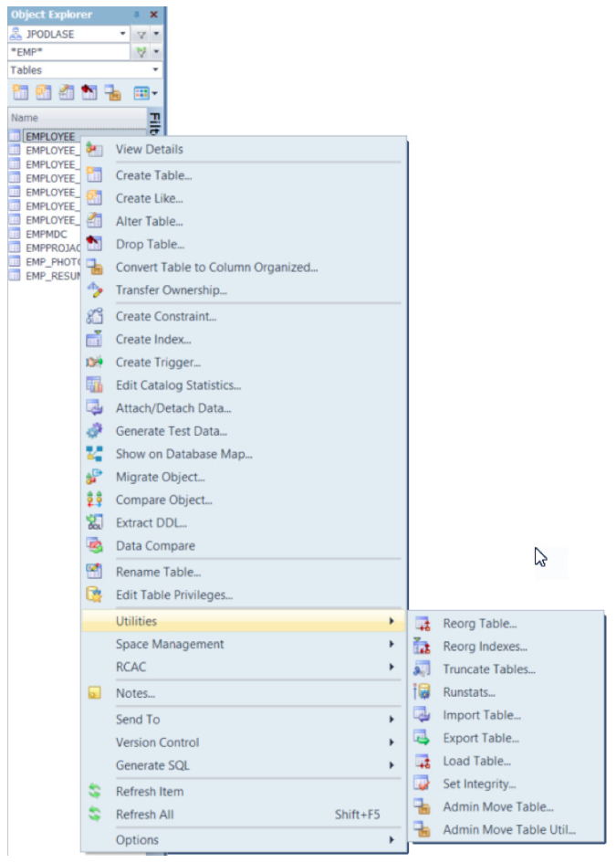
Task: Choose Reorg Indexes from the Utilities submenu
Action: pos(506,647)
